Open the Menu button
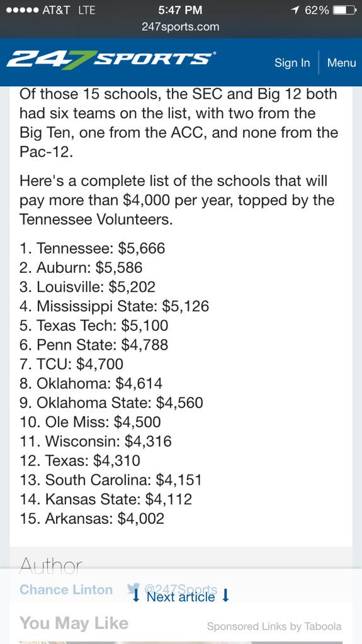This screenshot has width=362, height=644. click(x=341, y=62)
